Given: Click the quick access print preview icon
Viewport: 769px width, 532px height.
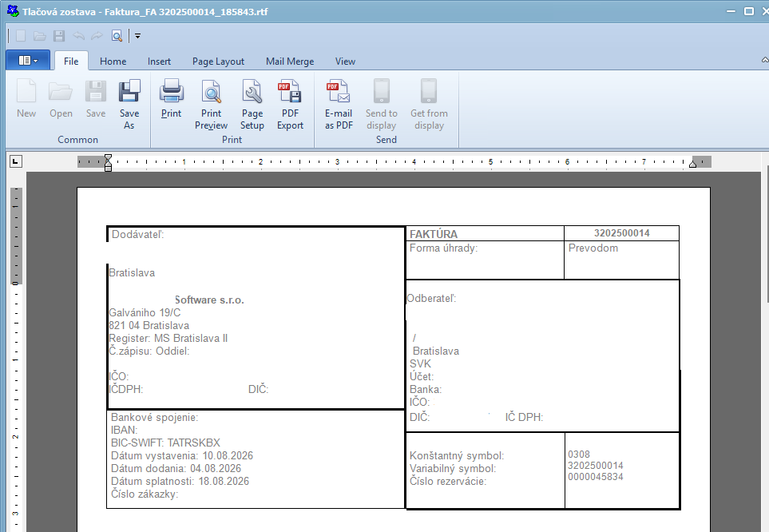Looking at the screenshot, I should pyautogui.click(x=117, y=36).
